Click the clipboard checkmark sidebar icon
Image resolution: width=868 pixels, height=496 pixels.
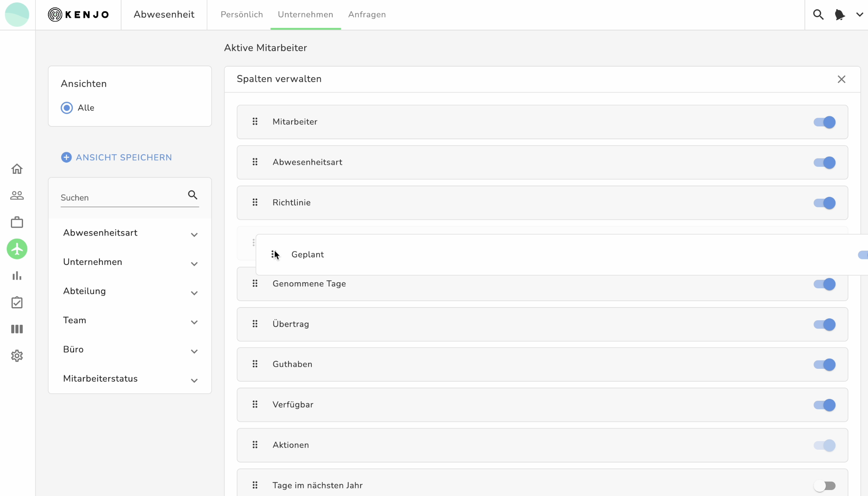point(17,303)
